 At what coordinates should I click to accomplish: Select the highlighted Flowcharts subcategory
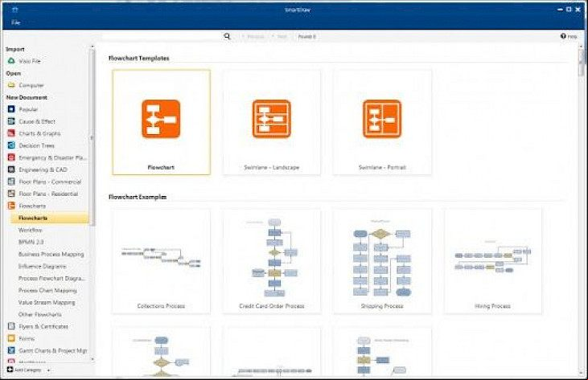[x=50, y=218]
